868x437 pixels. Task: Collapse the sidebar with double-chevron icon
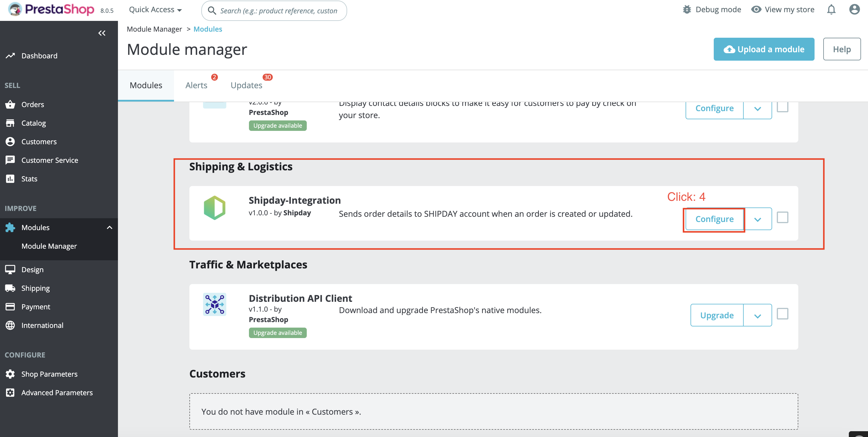click(x=102, y=33)
